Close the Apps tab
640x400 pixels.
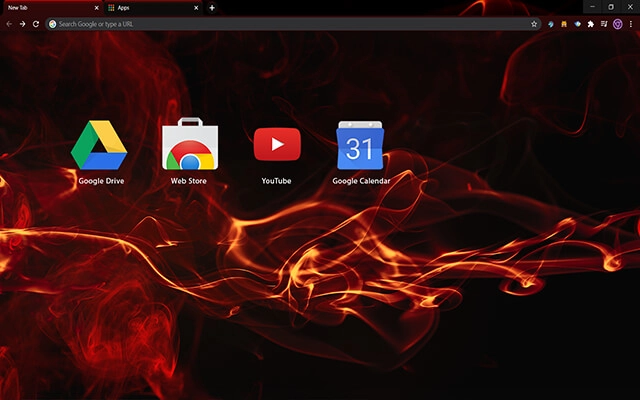pyautogui.click(x=196, y=8)
